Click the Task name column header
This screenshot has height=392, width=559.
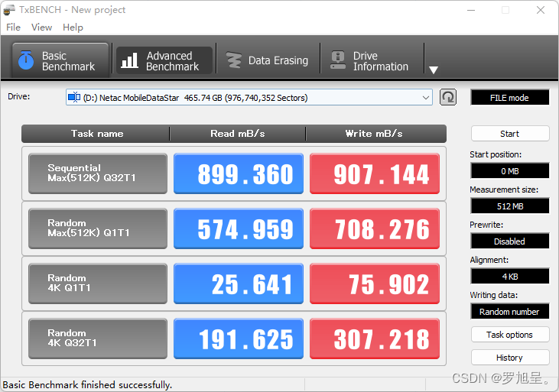tap(97, 134)
